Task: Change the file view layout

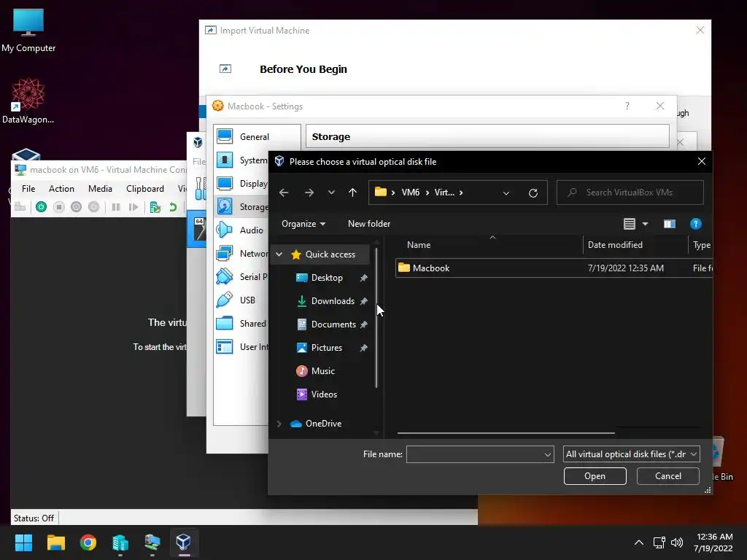Action: (630, 224)
